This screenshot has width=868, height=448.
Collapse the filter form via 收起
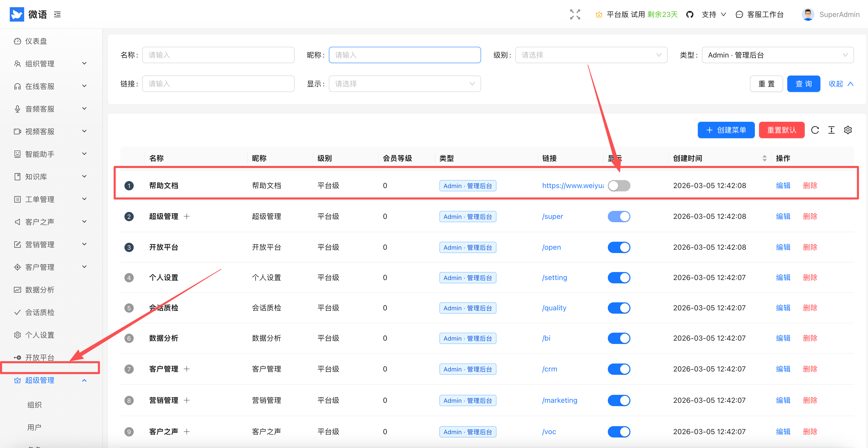point(841,83)
